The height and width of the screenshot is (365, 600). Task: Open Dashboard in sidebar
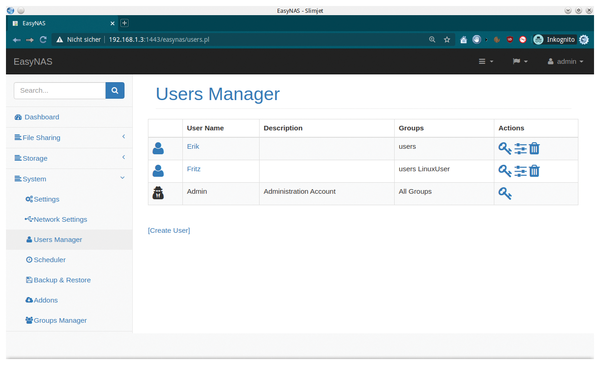[x=69, y=117]
